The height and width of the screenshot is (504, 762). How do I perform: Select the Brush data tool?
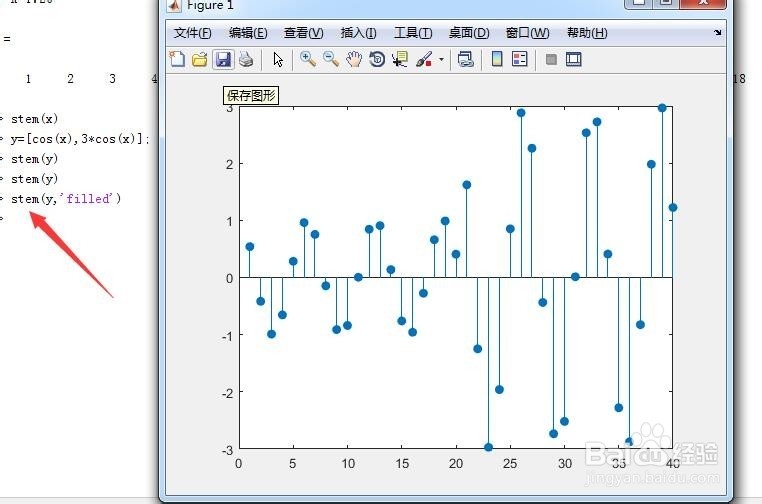pyautogui.click(x=424, y=59)
